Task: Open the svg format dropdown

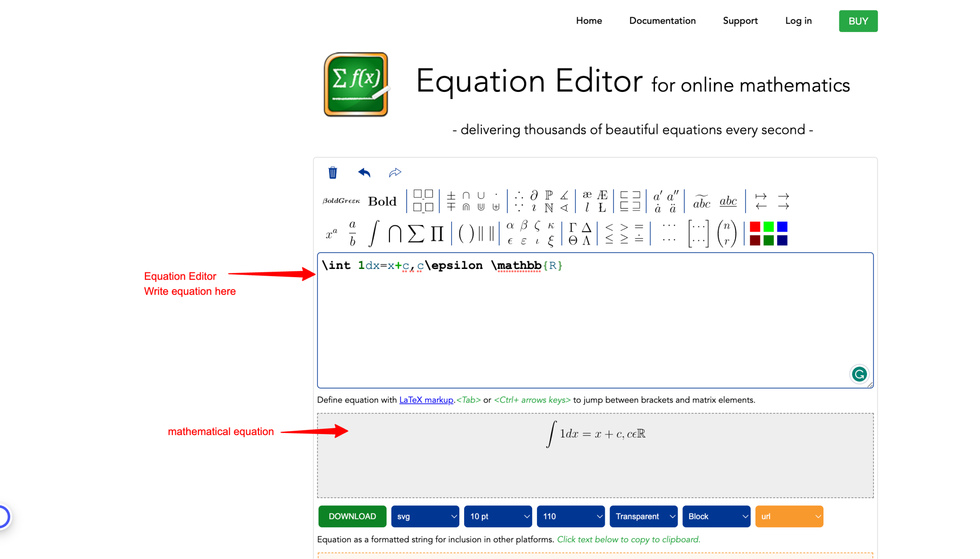Action: (x=425, y=516)
